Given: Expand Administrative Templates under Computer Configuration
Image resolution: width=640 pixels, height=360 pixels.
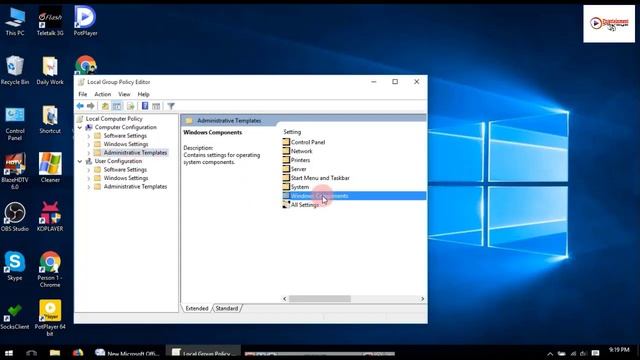Looking at the screenshot, I should [89, 153].
